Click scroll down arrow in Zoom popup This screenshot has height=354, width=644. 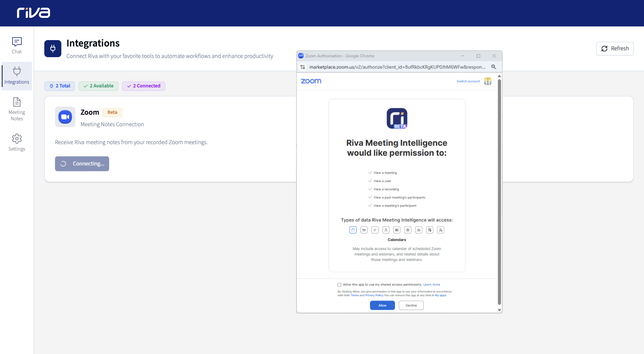(x=499, y=310)
